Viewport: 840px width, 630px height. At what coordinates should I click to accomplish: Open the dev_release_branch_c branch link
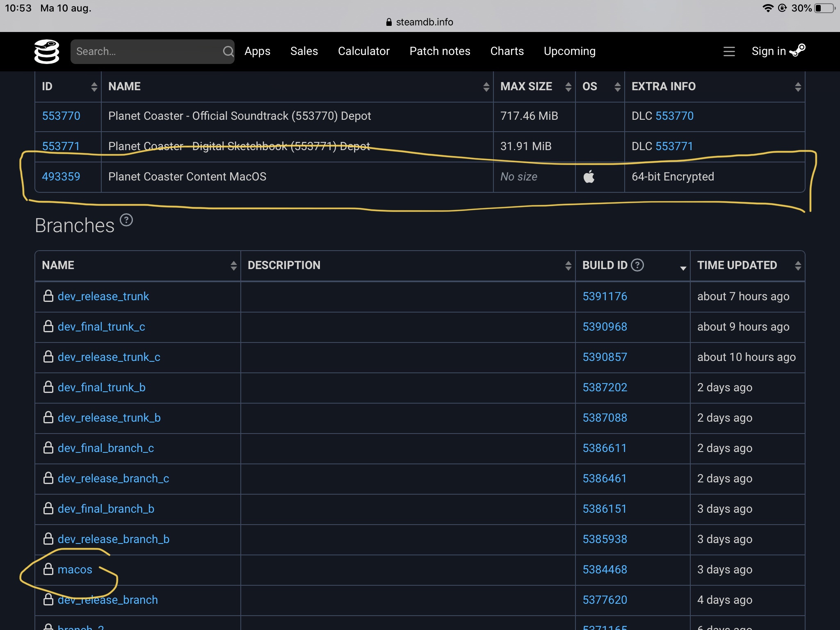point(114,478)
